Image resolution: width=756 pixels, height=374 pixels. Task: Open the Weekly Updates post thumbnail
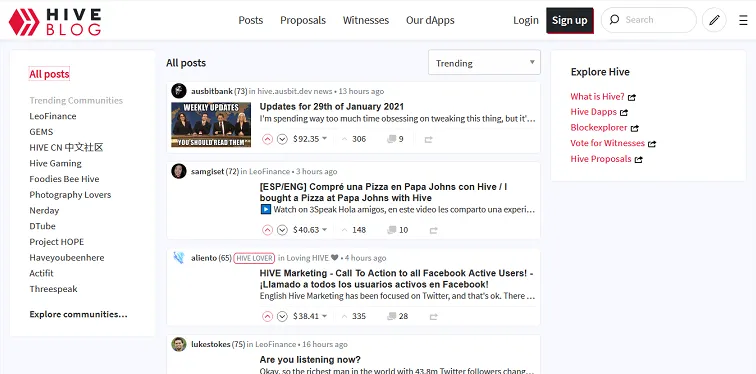click(x=211, y=124)
